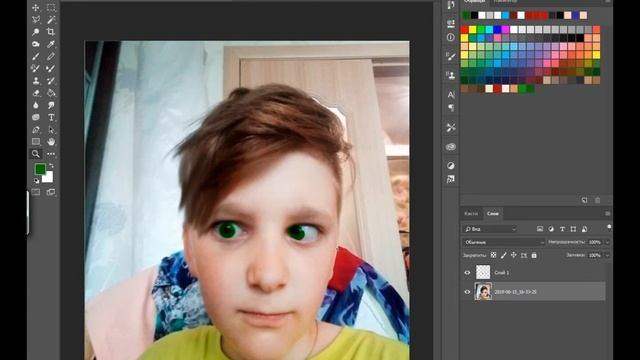Select the Magic Wand tool
The height and width of the screenshot is (360, 640).
[51, 20]
